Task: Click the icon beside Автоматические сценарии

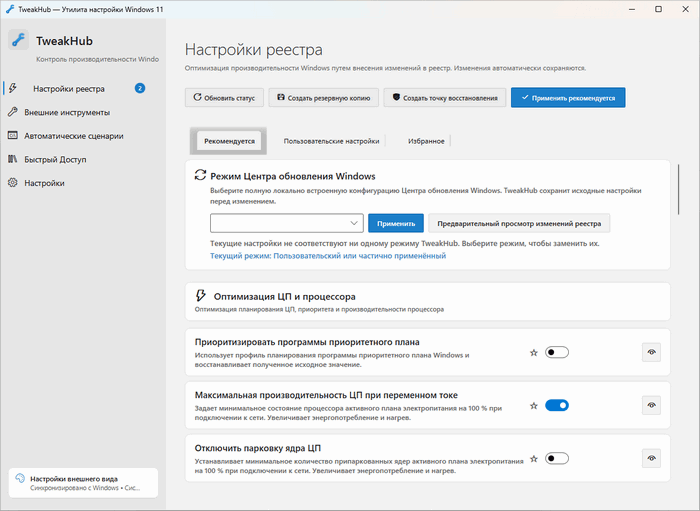Action: [12, 135]
